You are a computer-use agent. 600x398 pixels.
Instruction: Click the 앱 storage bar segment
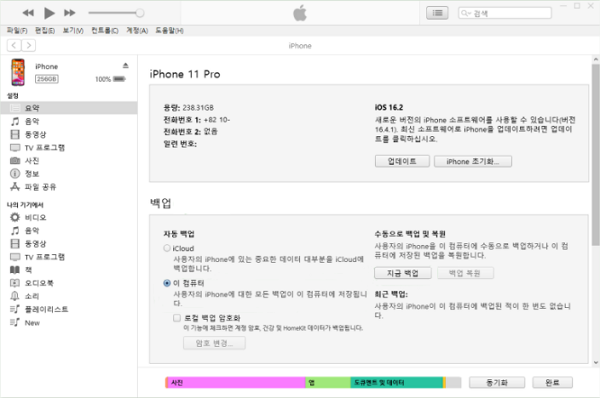[x=328, y=382]
